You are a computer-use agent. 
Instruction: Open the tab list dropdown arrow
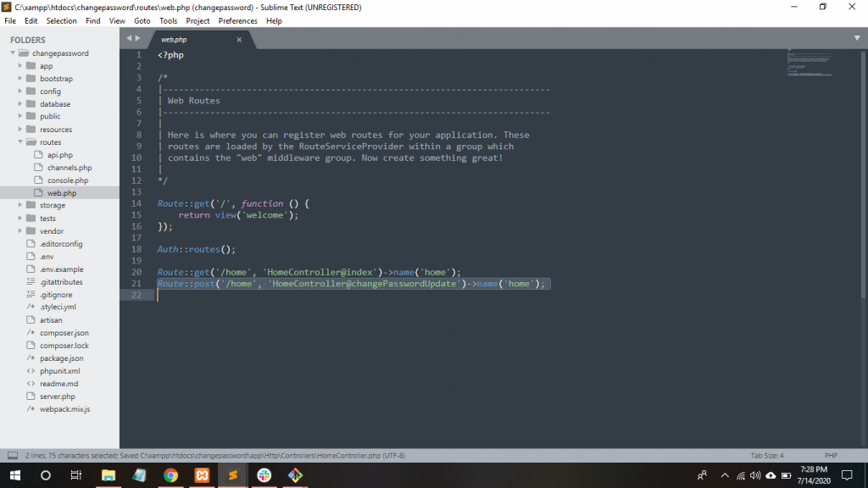pos(857,38)
